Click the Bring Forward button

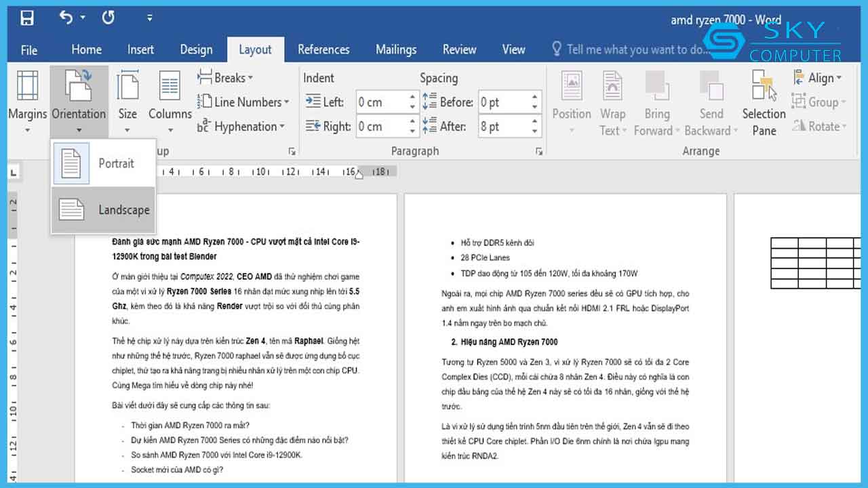coord(656,103)
